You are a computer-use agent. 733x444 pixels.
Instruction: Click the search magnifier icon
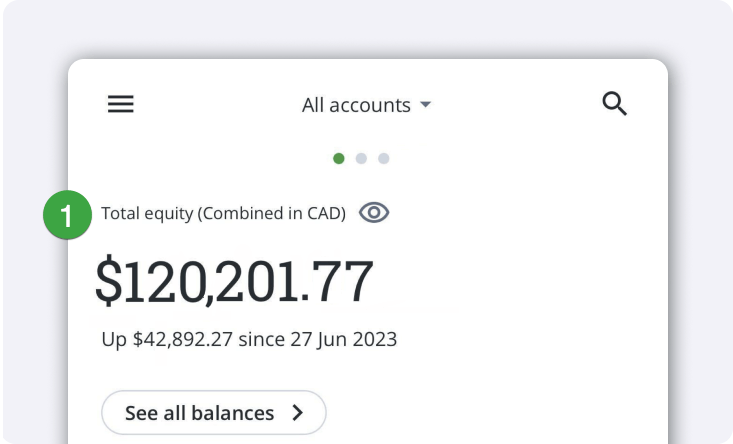click(x=614, y=103)
